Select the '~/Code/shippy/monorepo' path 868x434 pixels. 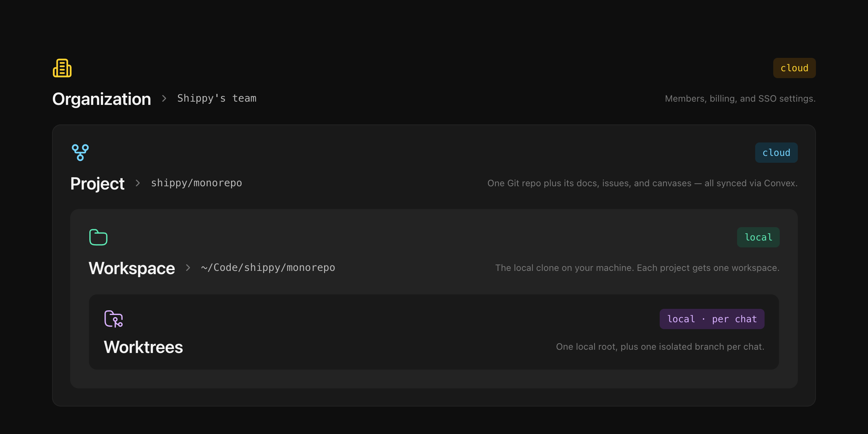pos(268,268)
